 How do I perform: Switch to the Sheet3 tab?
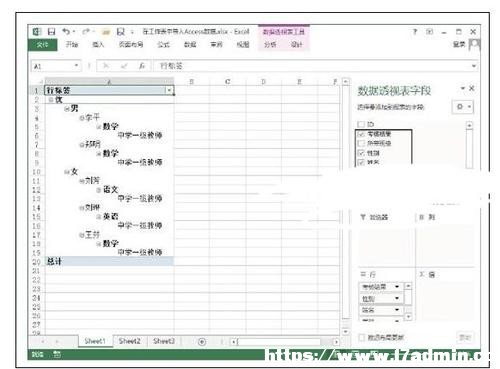[164, 341]
